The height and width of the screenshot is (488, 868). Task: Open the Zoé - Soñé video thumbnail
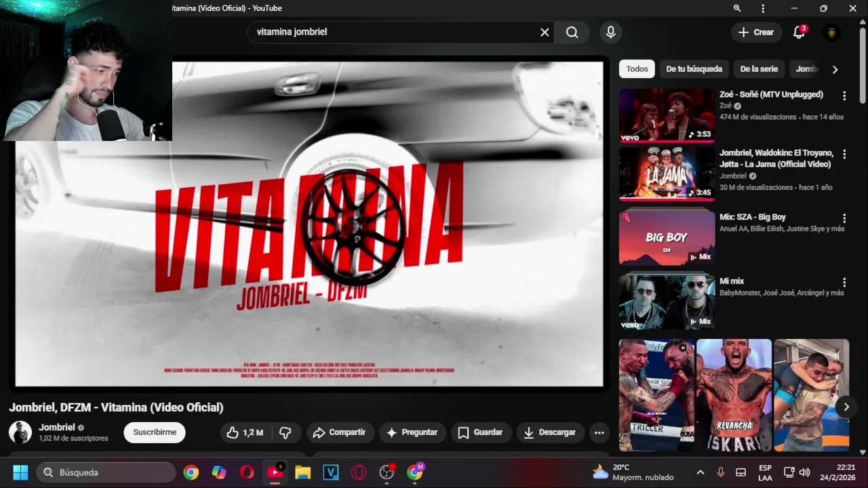667,115
